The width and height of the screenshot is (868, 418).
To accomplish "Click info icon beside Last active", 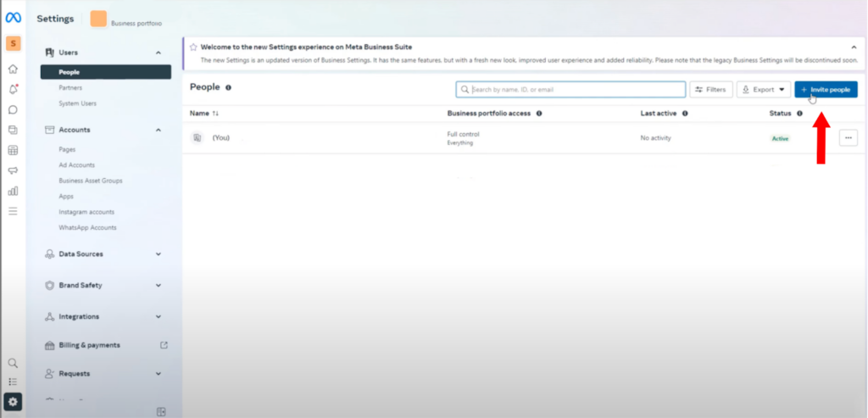I will 685,114.
